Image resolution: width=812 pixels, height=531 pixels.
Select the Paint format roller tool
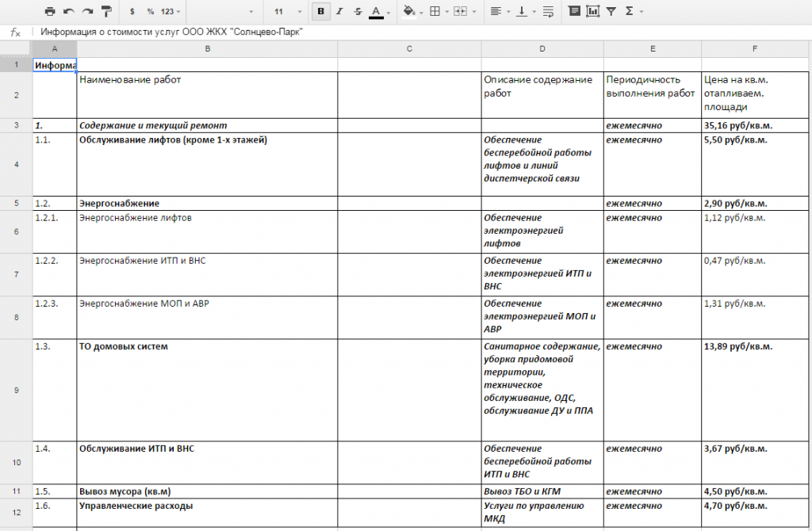coord(106,11)
